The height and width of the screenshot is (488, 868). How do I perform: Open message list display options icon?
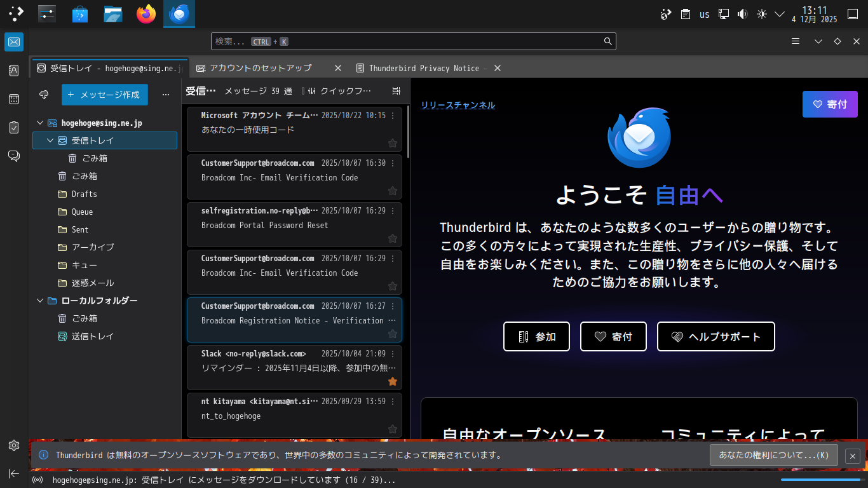coord(397,91)
